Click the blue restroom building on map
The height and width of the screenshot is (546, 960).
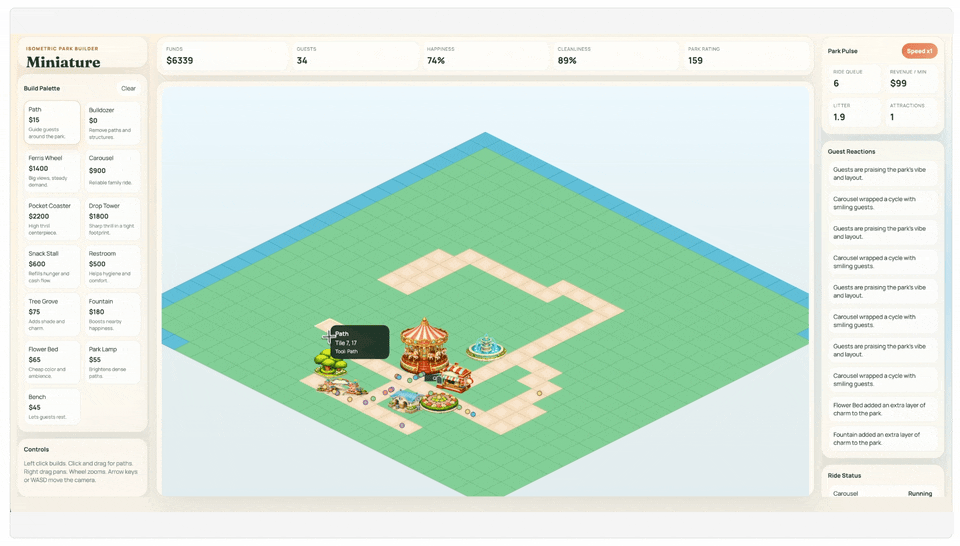[x=403, y=400]
